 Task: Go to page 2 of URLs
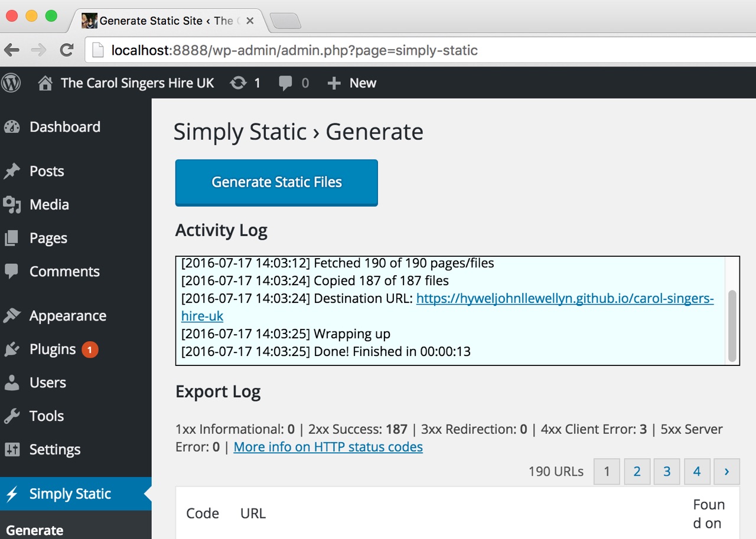pos(637,472)
